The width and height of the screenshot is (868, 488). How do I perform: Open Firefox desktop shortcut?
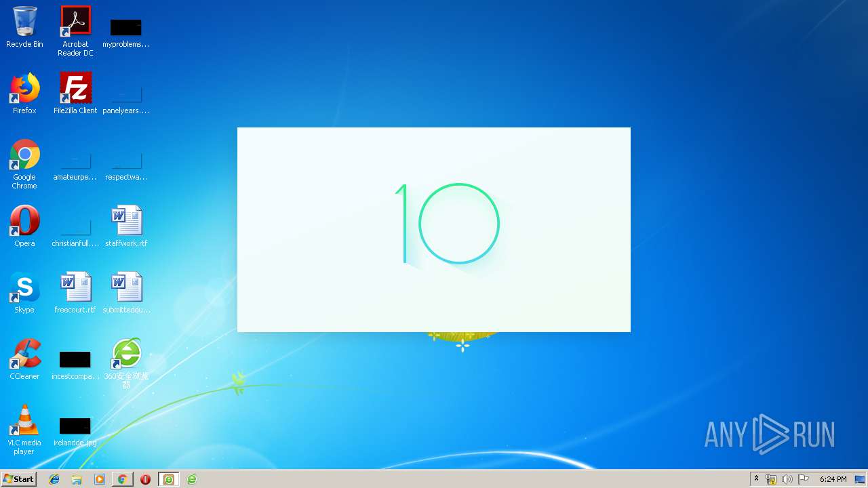click(24, 94)
